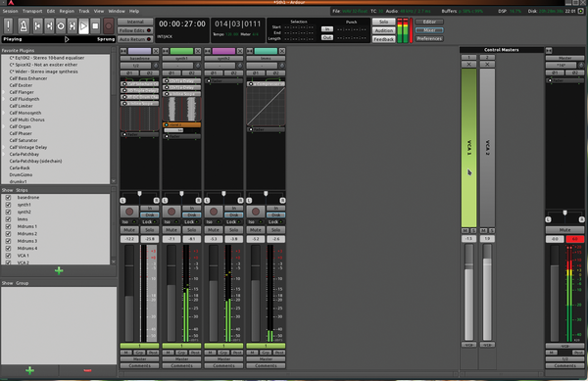This screenshot has width=588, height=381.
Task: Open the Session menu
Action: click(10, 11)
